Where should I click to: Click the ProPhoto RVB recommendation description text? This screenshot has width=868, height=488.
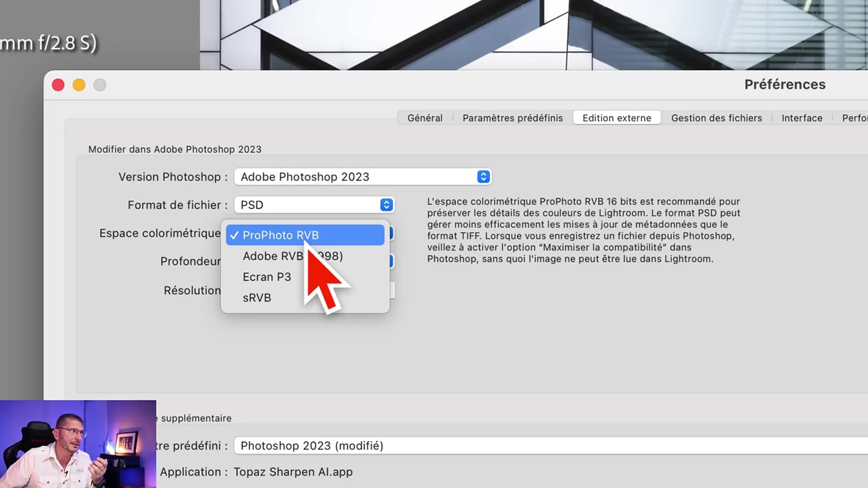pos(584,230)
